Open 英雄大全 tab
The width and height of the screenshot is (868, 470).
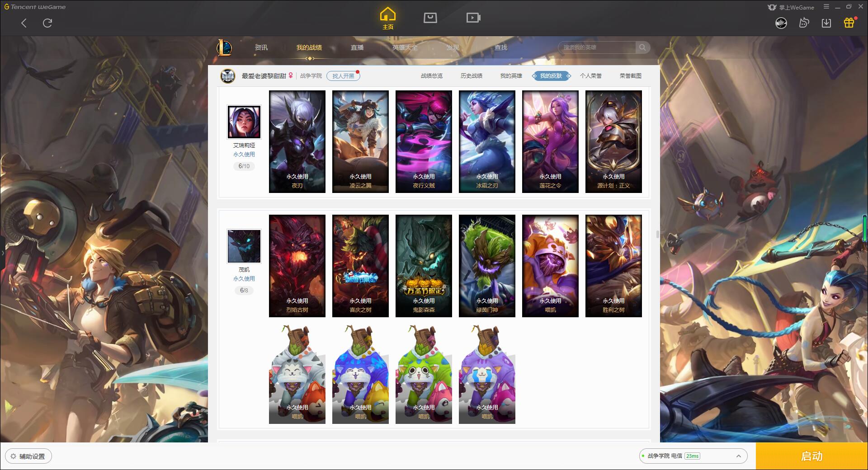(x=405, y=47)
